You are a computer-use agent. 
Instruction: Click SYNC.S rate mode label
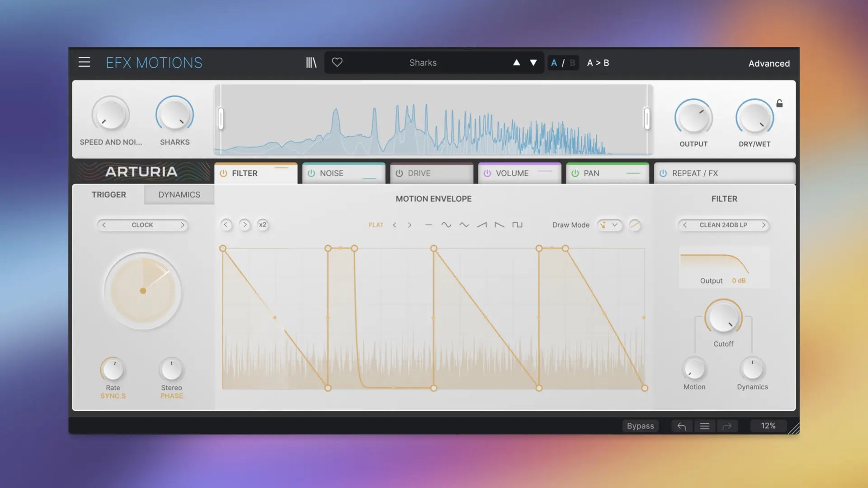[113, 396]
